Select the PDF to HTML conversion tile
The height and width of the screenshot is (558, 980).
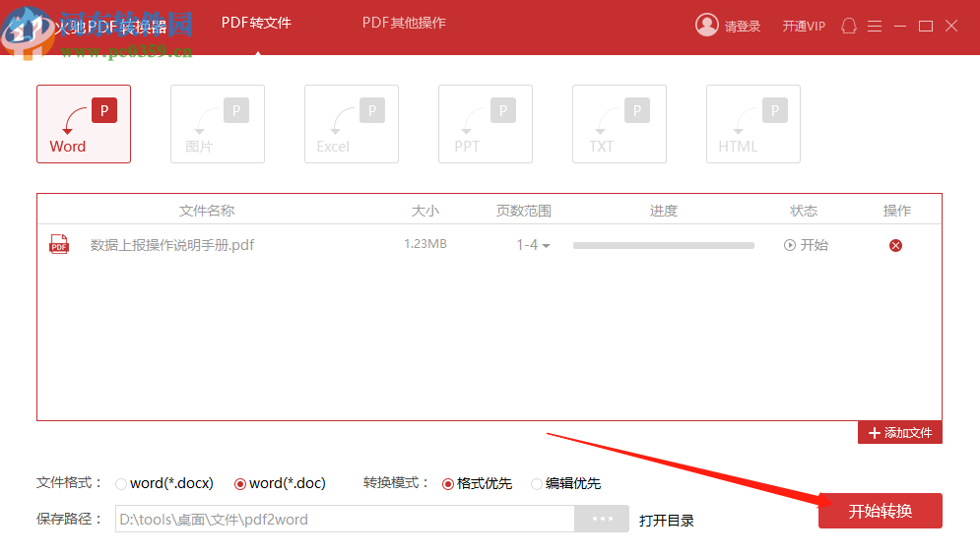753,124
